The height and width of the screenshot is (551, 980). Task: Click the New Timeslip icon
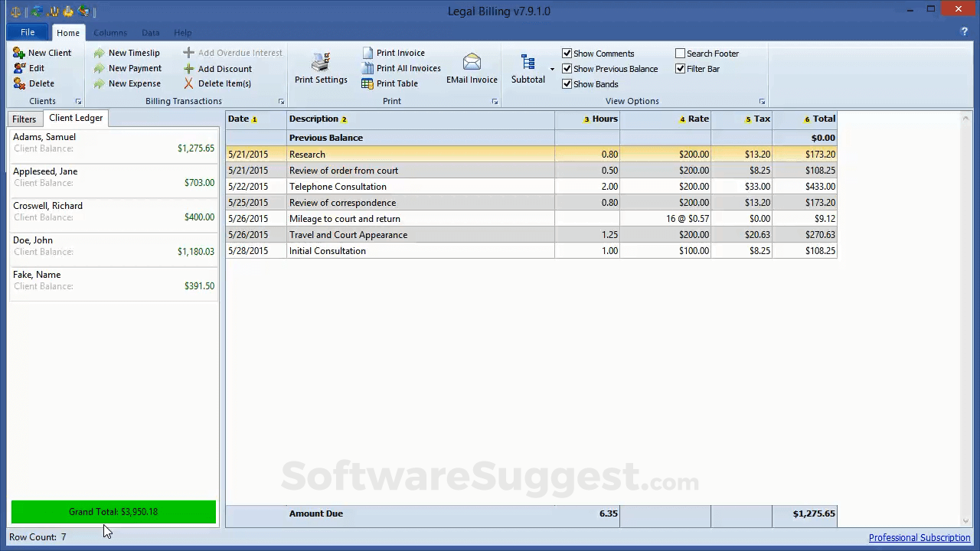(99, 53)
